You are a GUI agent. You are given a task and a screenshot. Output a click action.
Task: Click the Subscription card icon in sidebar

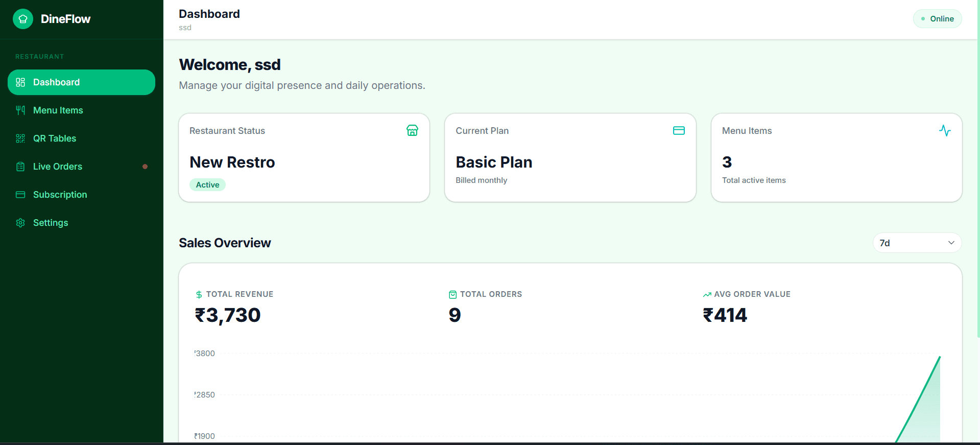pyautogui.click(x=20, y=194)
